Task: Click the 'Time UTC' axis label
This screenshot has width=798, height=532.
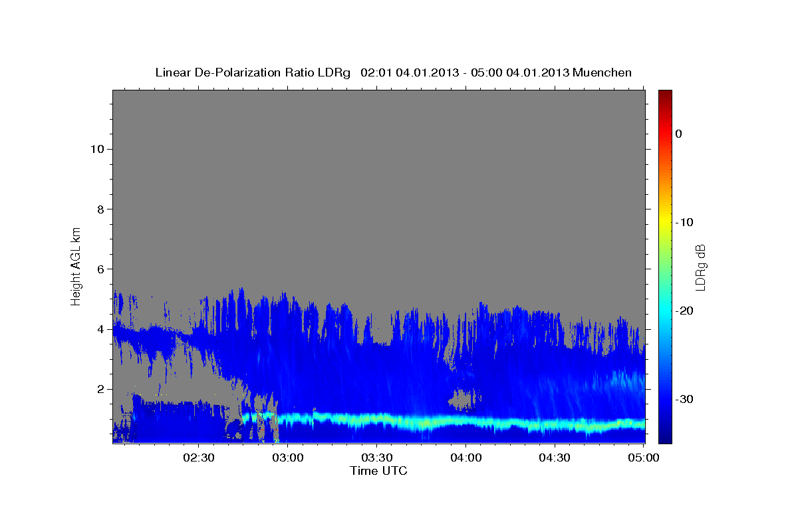Action: 378,471
